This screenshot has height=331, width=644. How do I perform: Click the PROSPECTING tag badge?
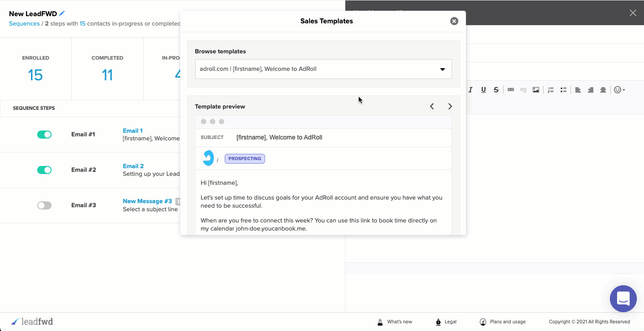pos(245,159)
